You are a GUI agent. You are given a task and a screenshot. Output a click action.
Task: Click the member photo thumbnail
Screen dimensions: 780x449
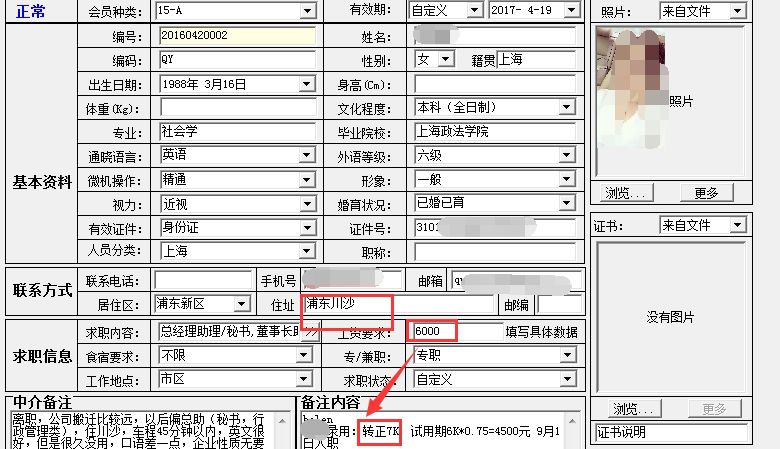(x=631, y=88)
